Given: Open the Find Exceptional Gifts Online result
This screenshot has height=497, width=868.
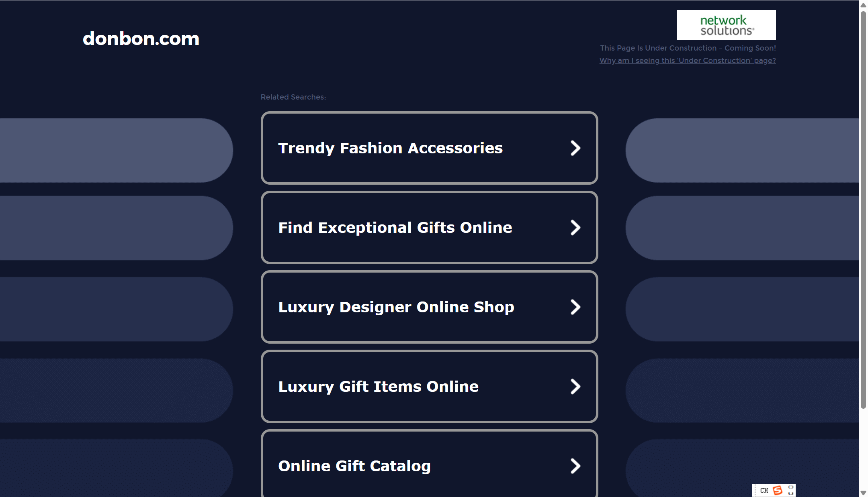Looking at the screenshot, I should tap(429, 228).
